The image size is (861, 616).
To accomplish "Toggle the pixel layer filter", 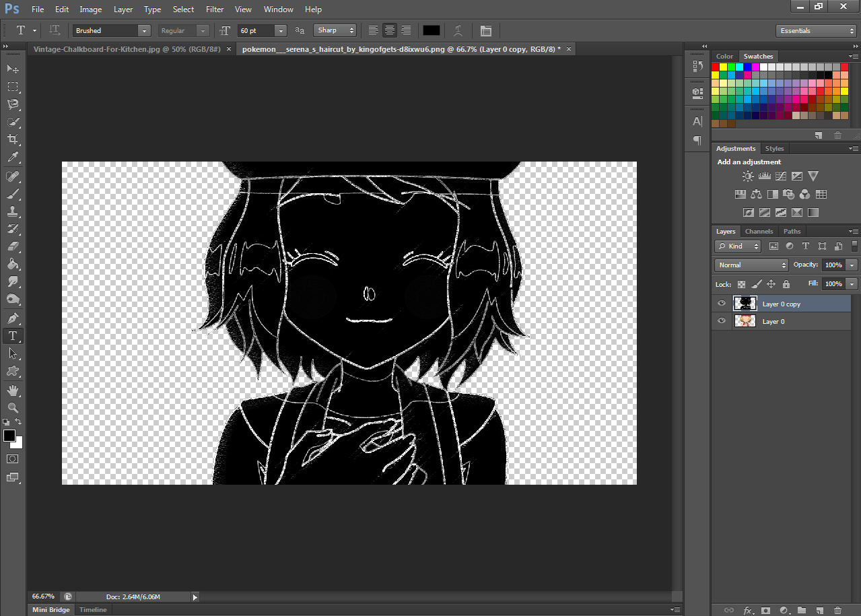I will [x=773, y=246].
